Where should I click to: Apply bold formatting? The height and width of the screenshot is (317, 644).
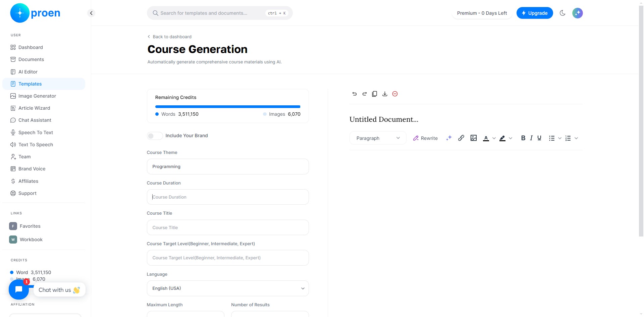click(523, 138)
